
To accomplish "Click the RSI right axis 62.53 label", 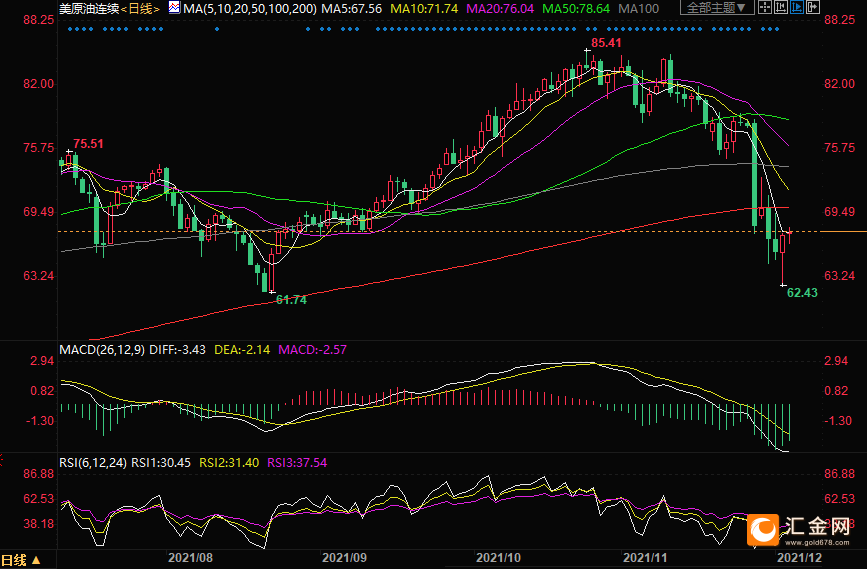I will pyautogui.click(x=839, y=499).
